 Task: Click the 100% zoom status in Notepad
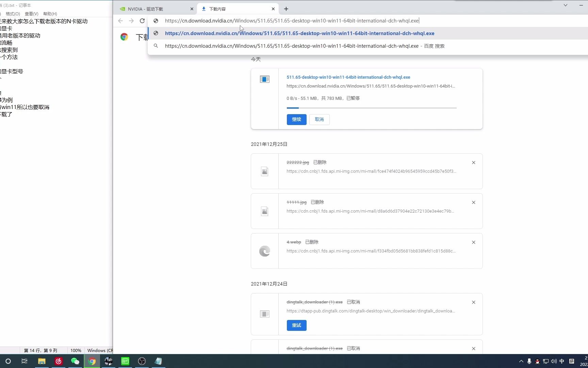pyautogui.click(x=76, y=351)
